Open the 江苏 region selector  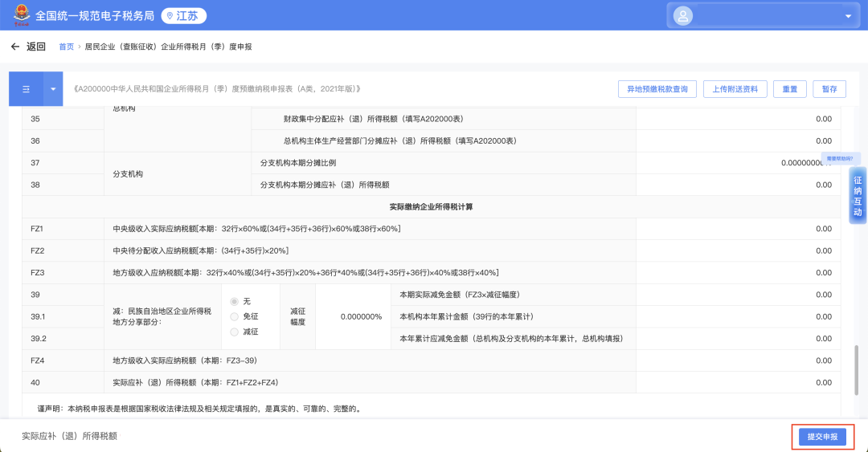click(184, 16)
